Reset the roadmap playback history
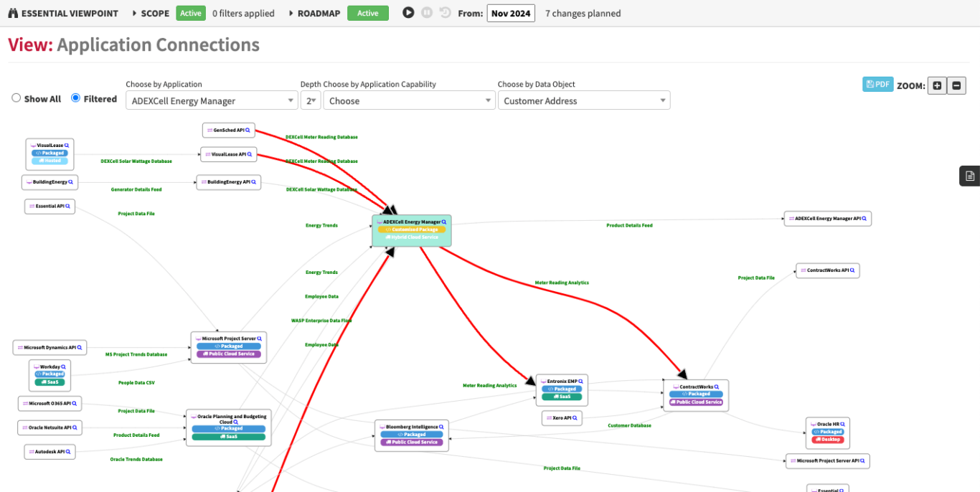Viewport: 980px width, 492px height. point(446,12)
